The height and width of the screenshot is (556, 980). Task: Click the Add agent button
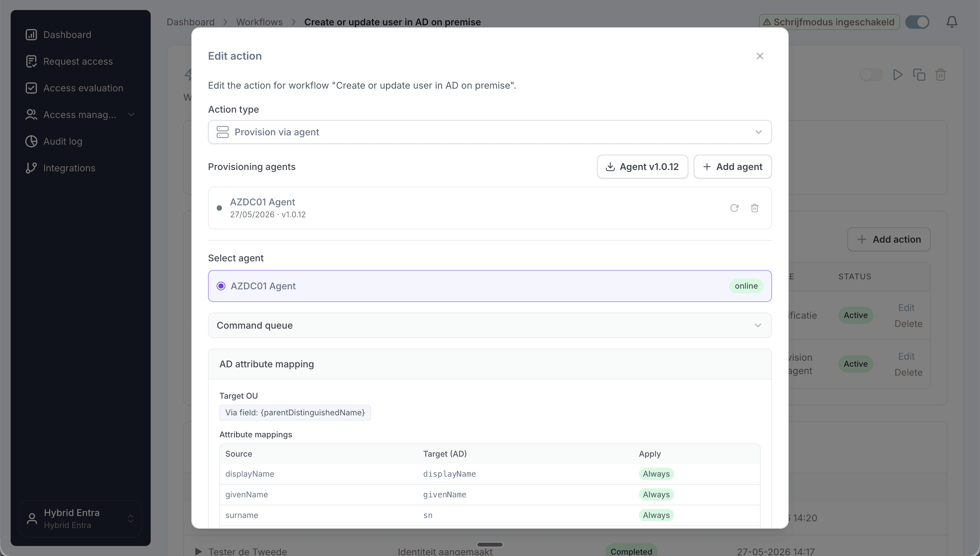[x=732, y=167]
